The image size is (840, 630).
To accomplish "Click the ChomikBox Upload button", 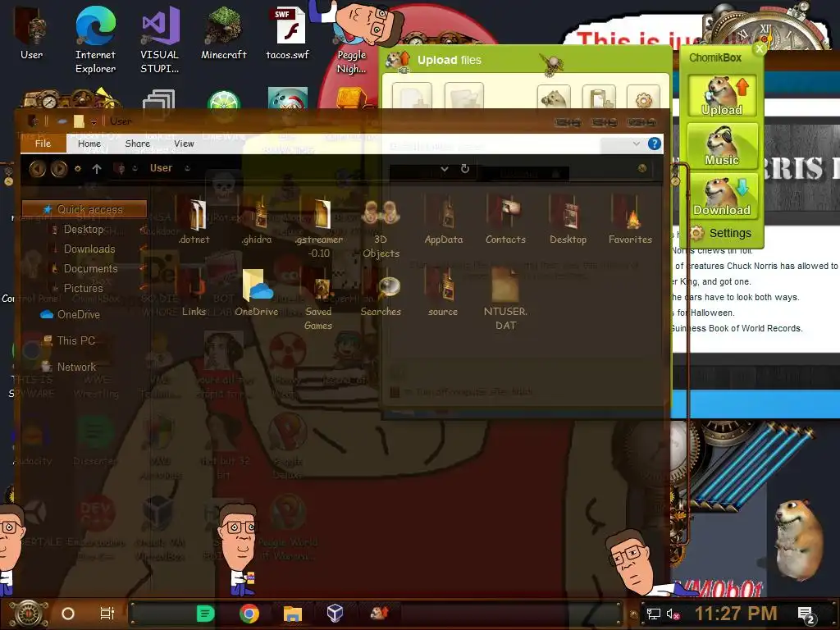I will [x=722, y=95].
